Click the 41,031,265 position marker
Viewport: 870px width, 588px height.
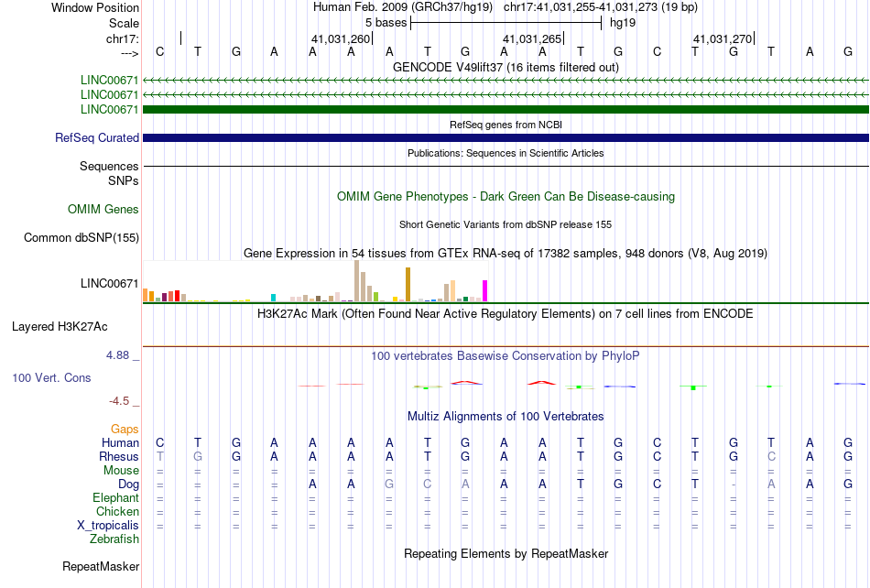(532, 38)
